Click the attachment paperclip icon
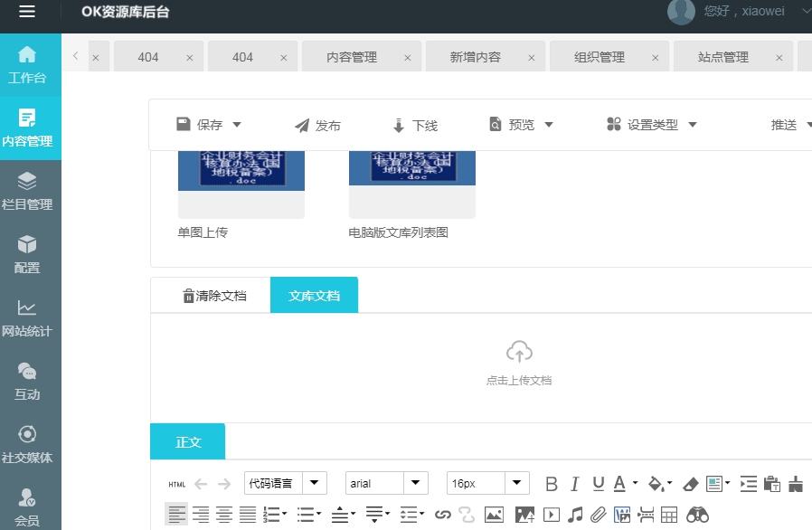Viewport: 812px width, 530px height. point(598,515)
